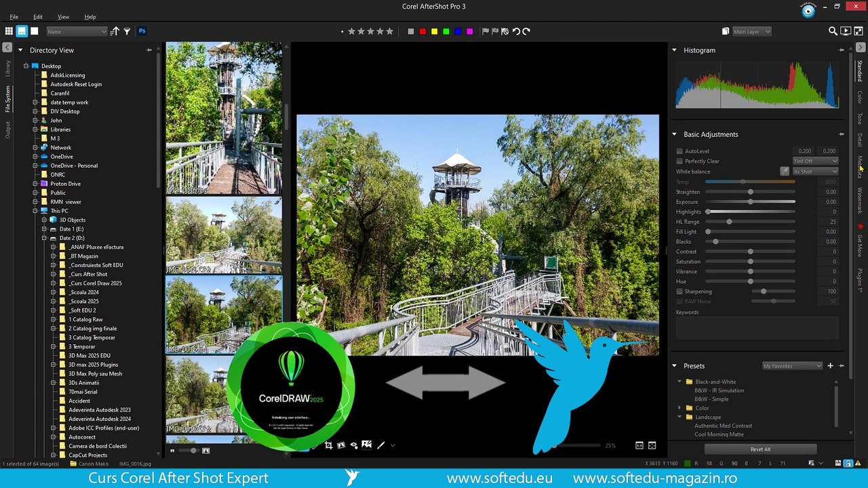Switch to the Tone tab
Image resolution: width=868 pixels, height=488 pixels.
pyautogui.click(x=860, y=119)
